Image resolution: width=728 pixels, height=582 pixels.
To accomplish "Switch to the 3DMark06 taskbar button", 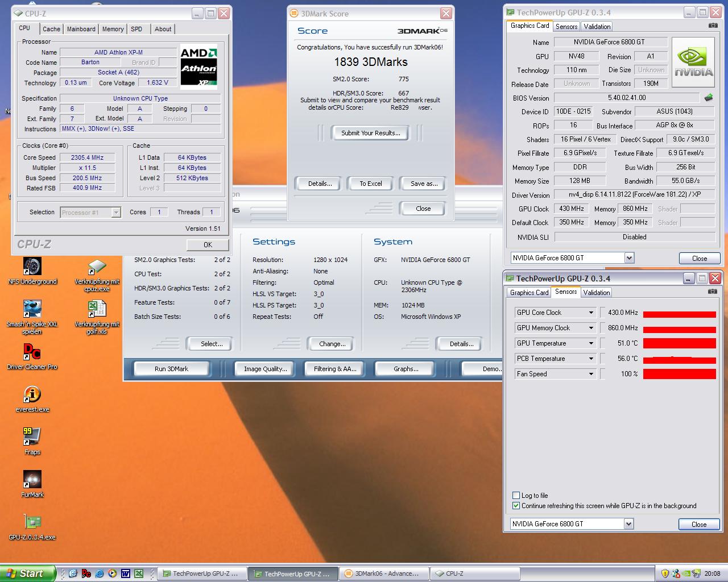I will tap(384, 573).
